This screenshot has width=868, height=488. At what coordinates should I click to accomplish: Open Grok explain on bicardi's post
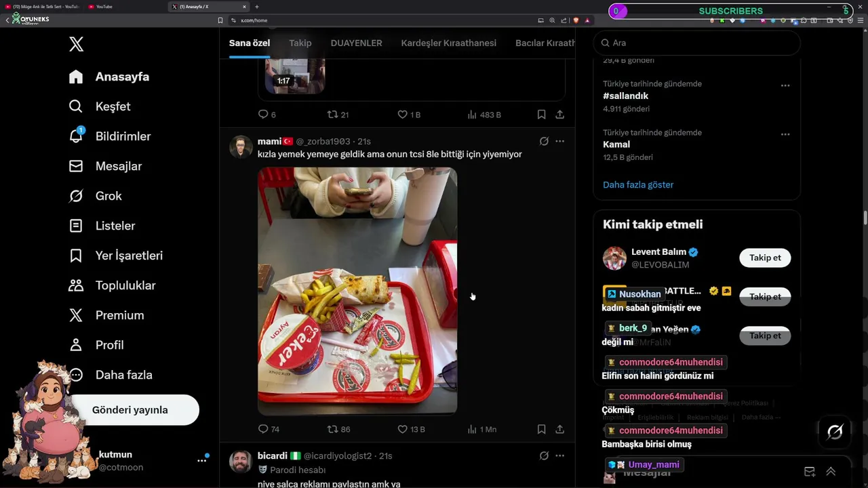coord(544,456)
